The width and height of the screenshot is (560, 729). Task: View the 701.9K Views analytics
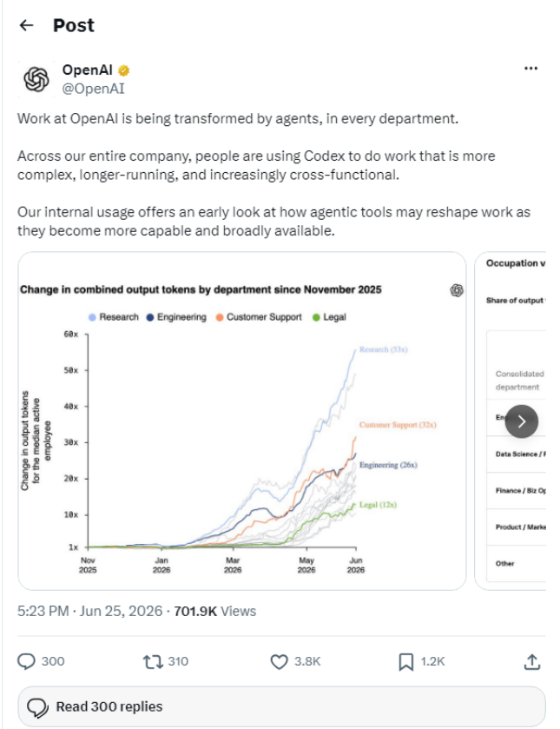click(x=214, y=611)
